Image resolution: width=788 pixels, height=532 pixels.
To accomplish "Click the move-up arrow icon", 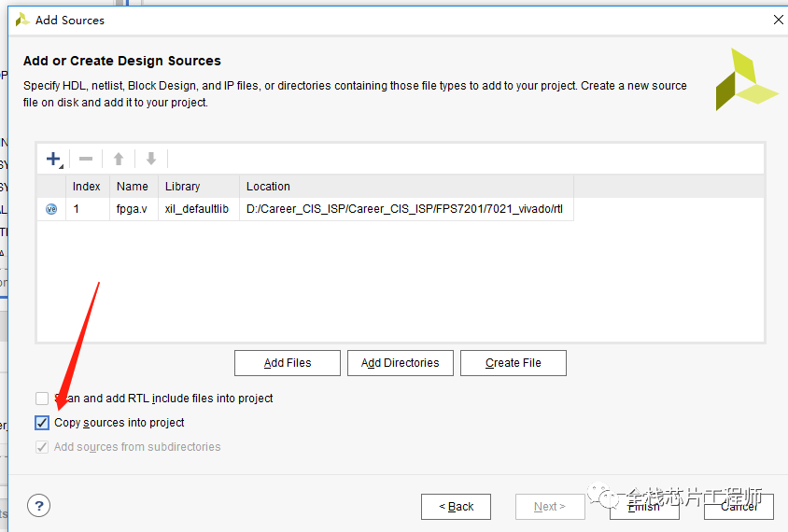I will click(119, 159).
